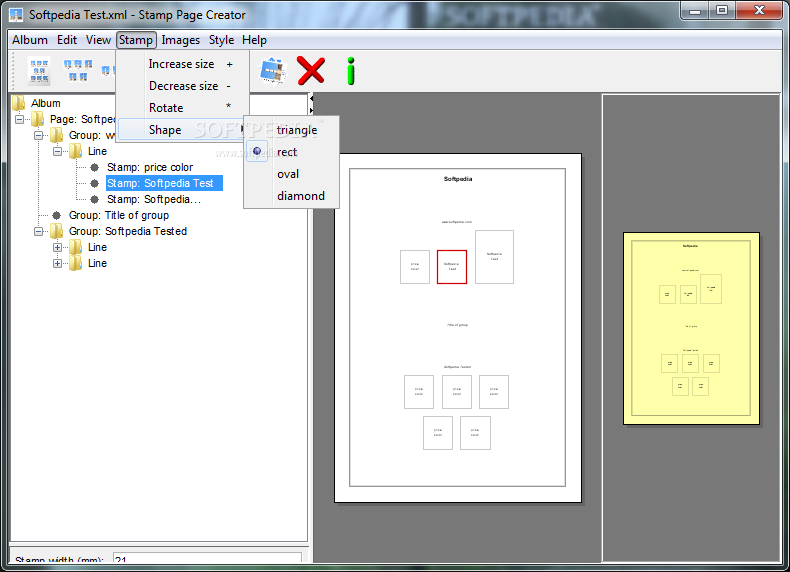The height and width of the screenshot is (572, 790).
Task: Open the Shape submenu entry
Action: click(183, 130)
